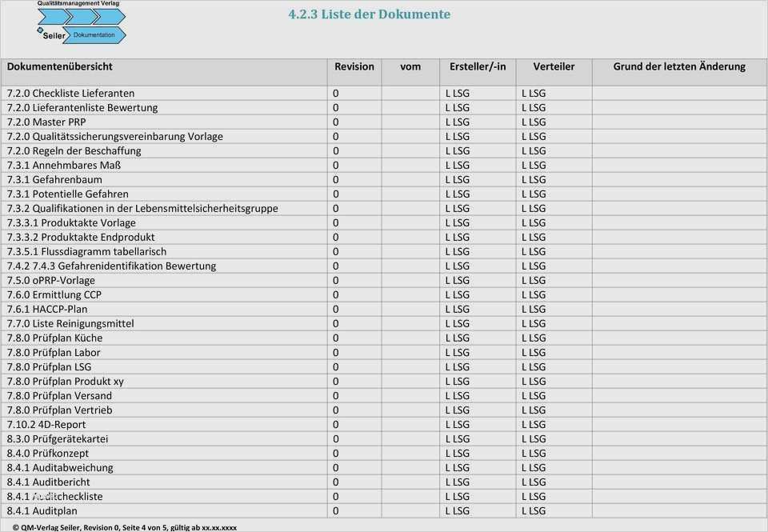Select 'Grund der letzten Änderung' header
The image size is (768, 532).
click(679, 67)
